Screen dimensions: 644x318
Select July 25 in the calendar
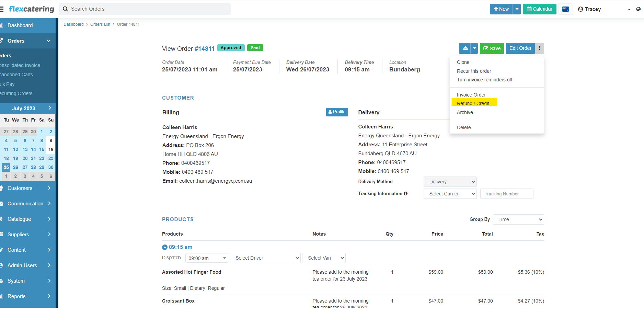pyautogui.click(x=6, y=167)
